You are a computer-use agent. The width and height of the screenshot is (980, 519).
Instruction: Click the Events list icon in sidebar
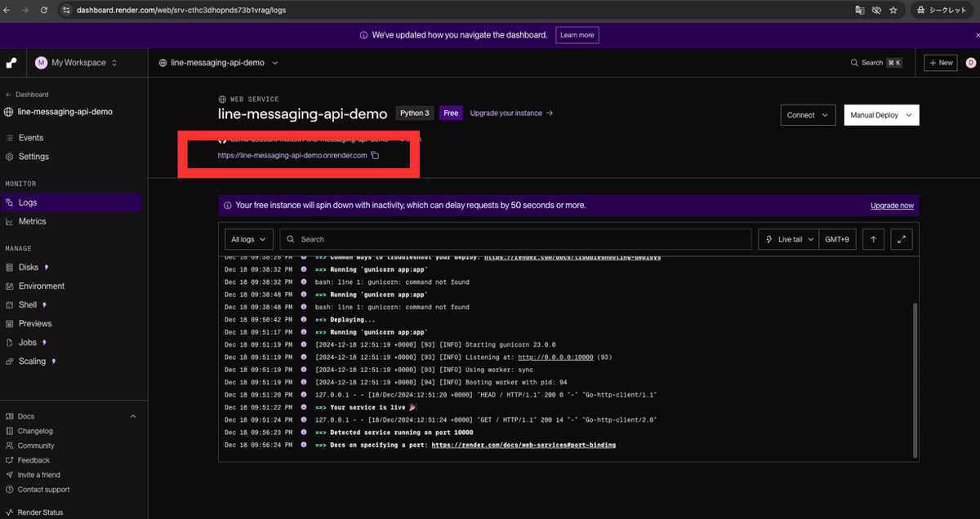coord(10,138)
